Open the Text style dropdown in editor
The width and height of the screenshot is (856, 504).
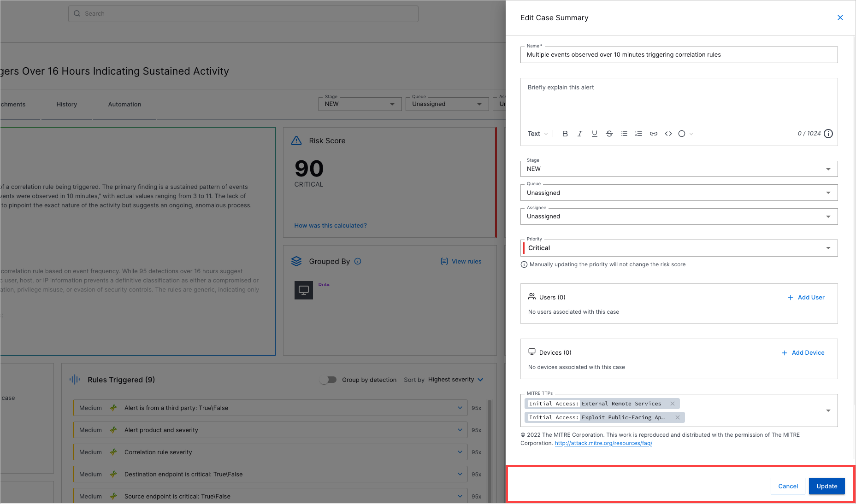(x=538, y=134)
